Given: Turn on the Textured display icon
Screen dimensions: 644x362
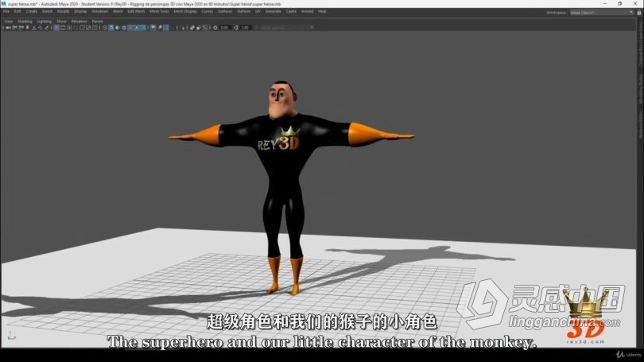Looking at the screenshot, I should point(130,27).
